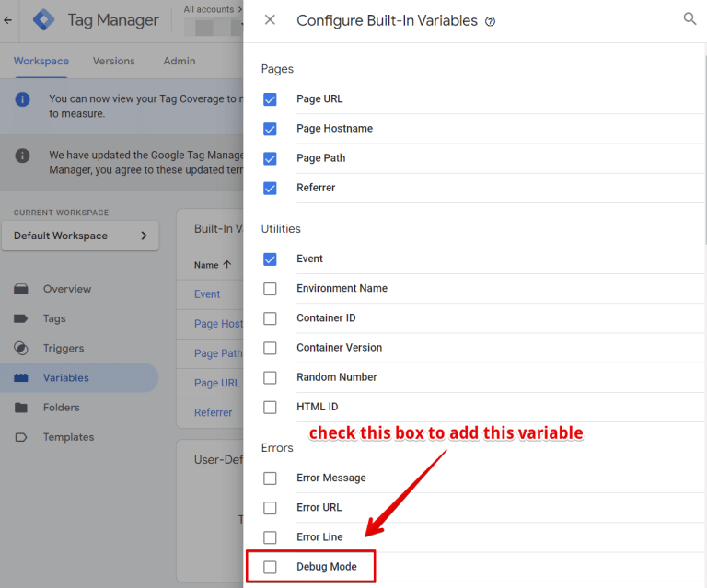Close the Configure Built-In Variables panel
The height and width of the screenshot is (588, 707).
coord(270,20)
